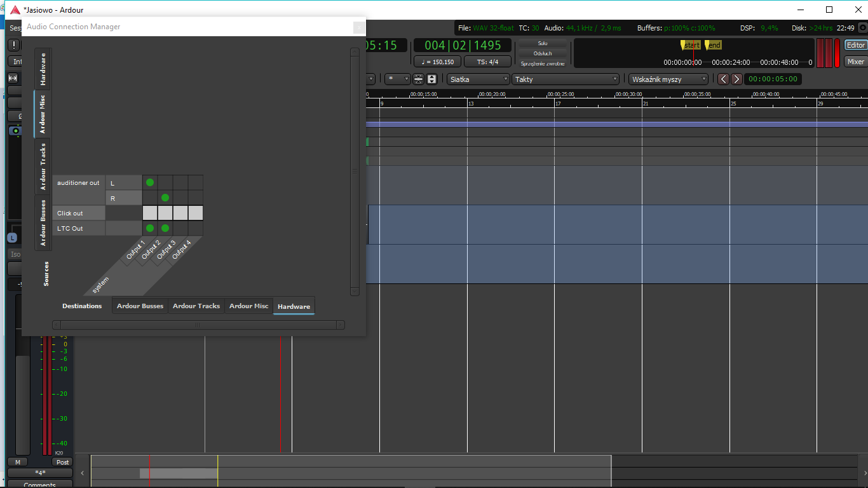
Task: Click the 'system' destination group label
Action: point(100,285)
